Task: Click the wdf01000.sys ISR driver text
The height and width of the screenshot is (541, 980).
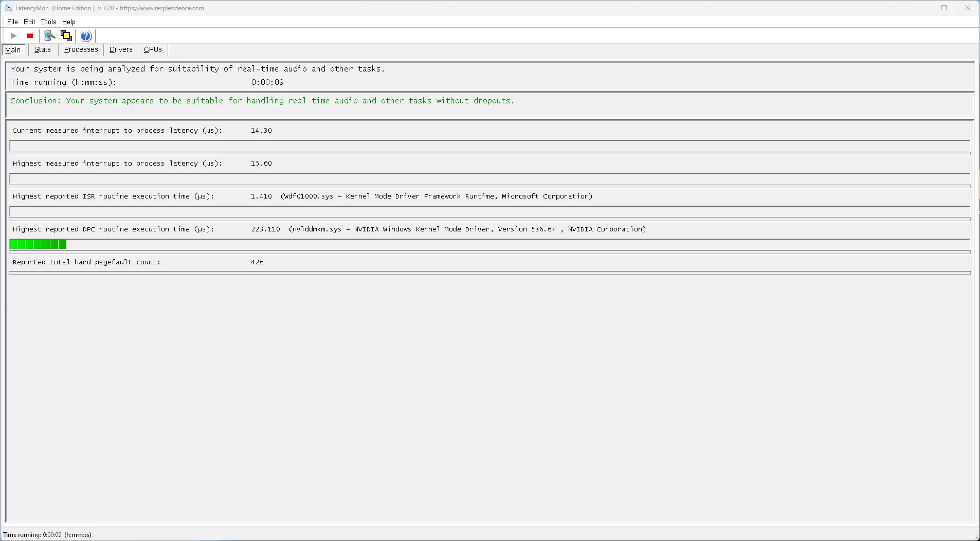Action: 437,196
